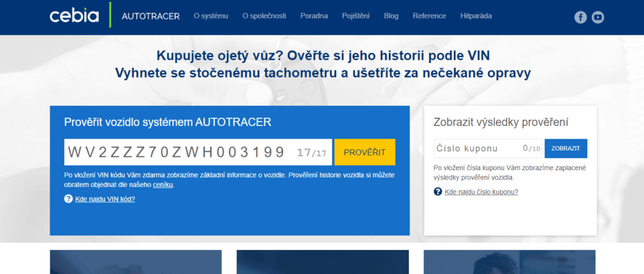This screenshot has height=274, width=644.
Task: Open the Hitparáda page
Action: pyautogui.click(x=476, y=16)
